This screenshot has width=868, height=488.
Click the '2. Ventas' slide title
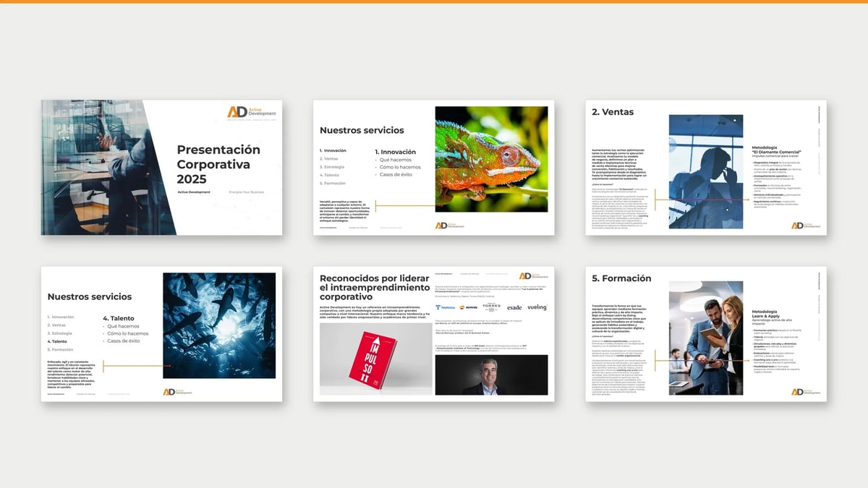point(613,111)
